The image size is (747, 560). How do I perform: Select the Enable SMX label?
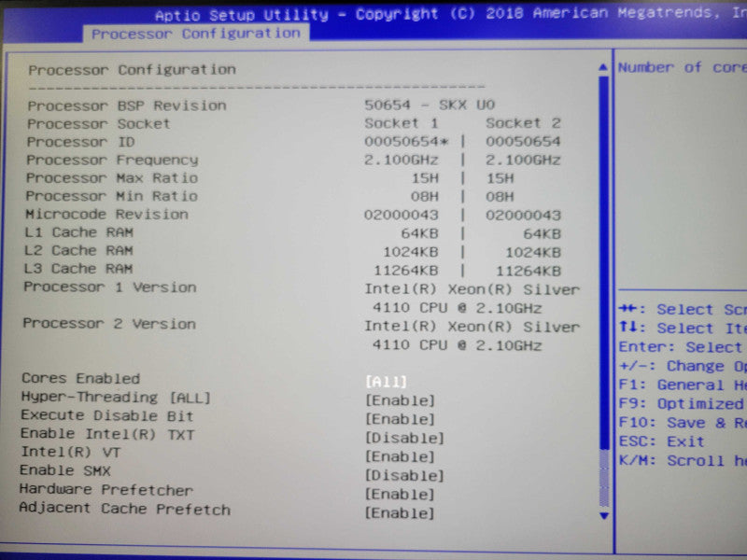64,471
